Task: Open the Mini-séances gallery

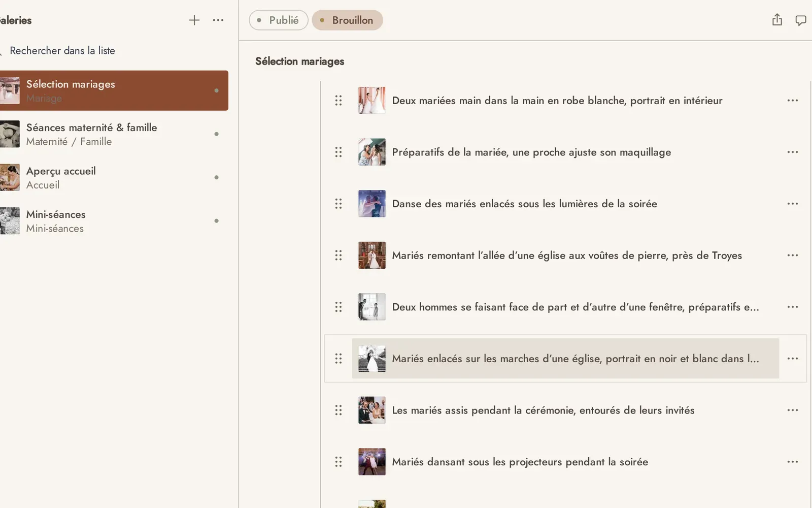Action: (x=114, y=221)
